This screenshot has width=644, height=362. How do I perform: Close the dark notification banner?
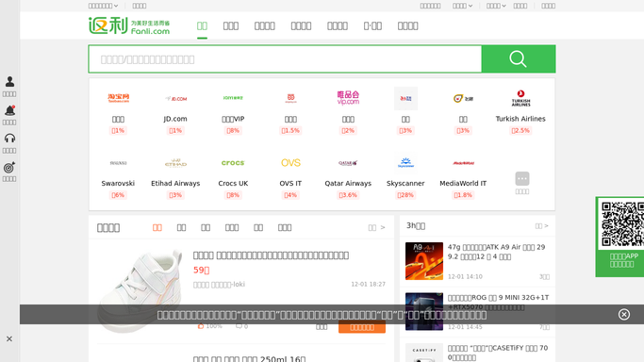pyautogui.click(x=624, y=314)
